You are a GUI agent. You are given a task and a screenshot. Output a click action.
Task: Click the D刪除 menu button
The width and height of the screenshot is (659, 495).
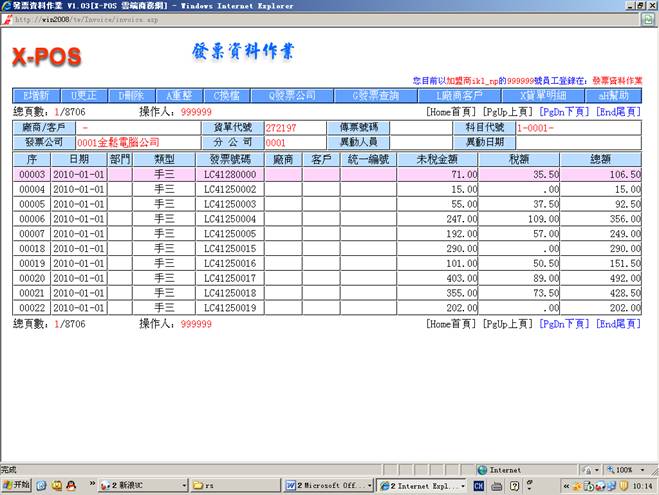(x=133, y=95)
